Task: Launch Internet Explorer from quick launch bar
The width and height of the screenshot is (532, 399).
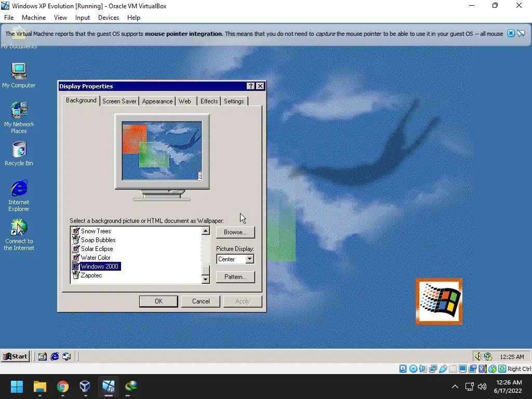Action: point(54,356)
